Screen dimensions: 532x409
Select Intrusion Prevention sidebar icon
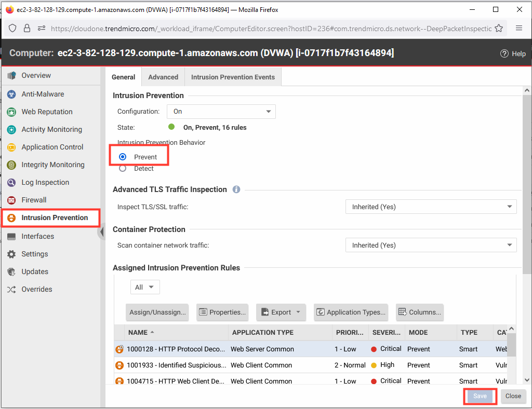point(11,218)
